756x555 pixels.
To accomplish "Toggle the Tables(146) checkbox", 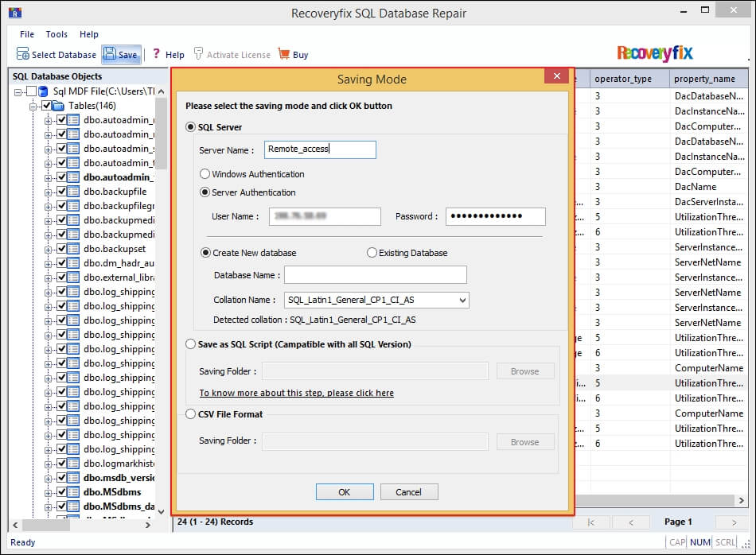I will click(x=47, y=106).
